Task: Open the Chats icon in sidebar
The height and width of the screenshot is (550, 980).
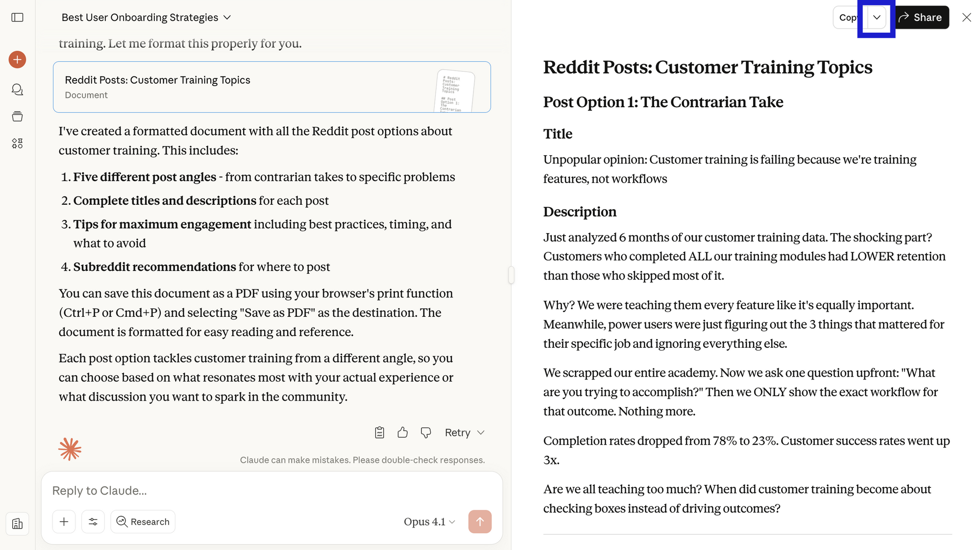Action: [x=18, y=89]
